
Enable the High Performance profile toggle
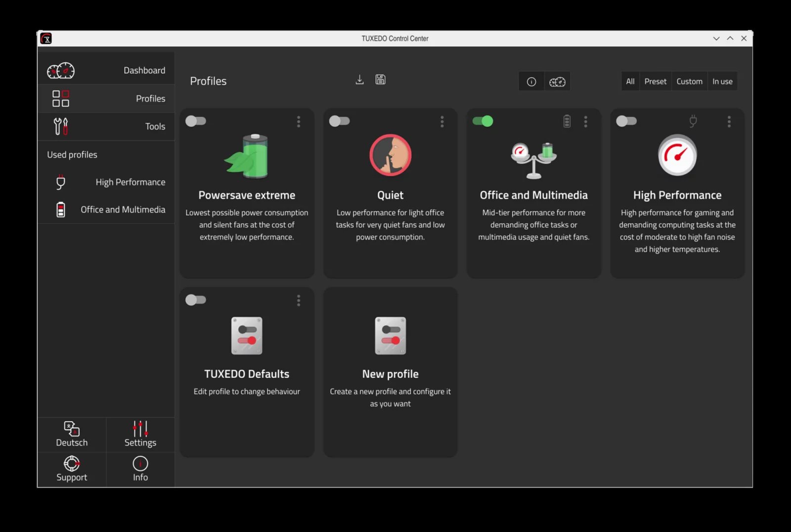point(626,121)
